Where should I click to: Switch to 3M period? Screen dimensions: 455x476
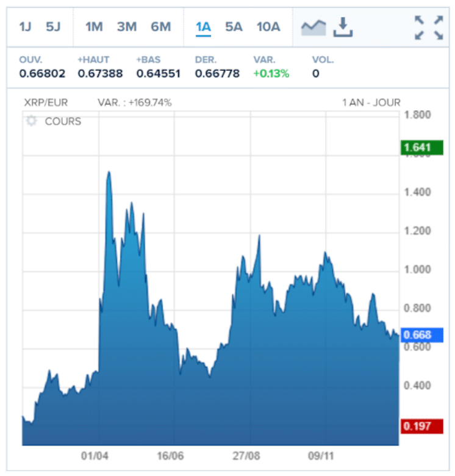pyautogui.click(x=126, y=27)
